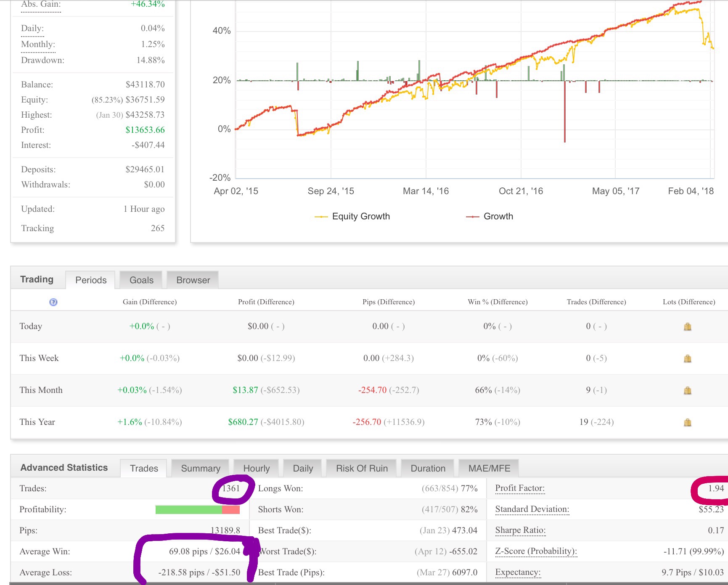The image size is (728, 585).
Task: Click the This Year gain +1.6%
Action: pos(130,422)
